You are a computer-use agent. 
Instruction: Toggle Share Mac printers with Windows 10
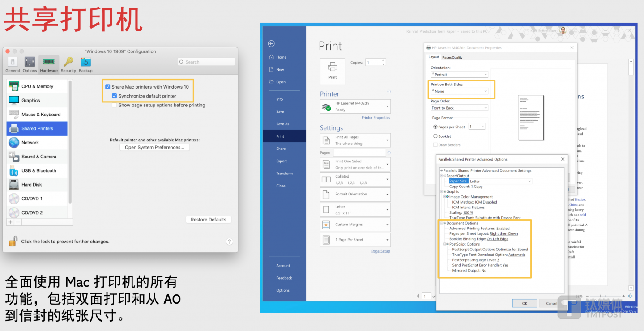tap(107, 87)
